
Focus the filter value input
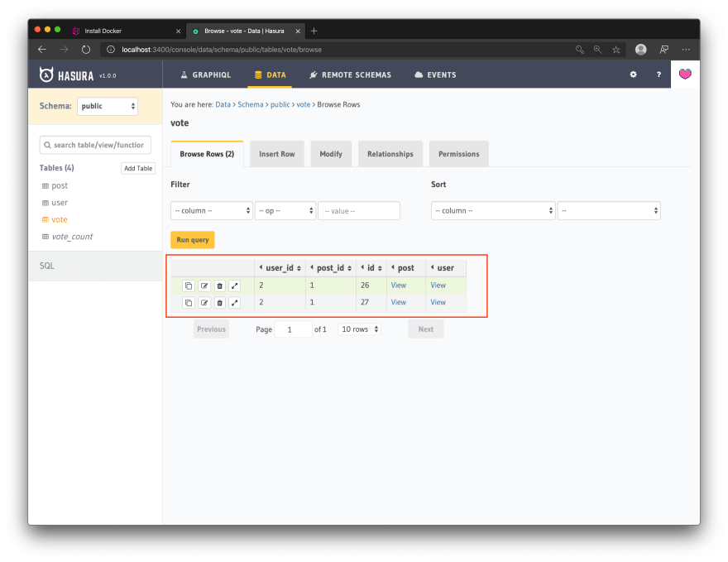click(359, 210)
